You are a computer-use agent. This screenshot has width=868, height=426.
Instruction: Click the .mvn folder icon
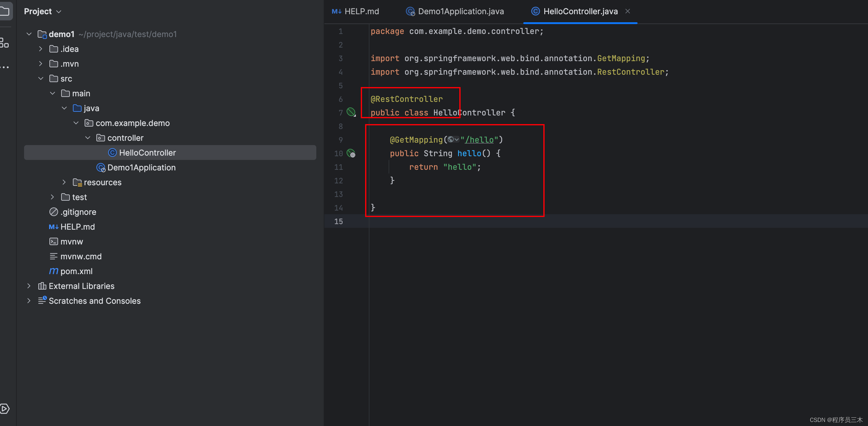coord(53,64)
